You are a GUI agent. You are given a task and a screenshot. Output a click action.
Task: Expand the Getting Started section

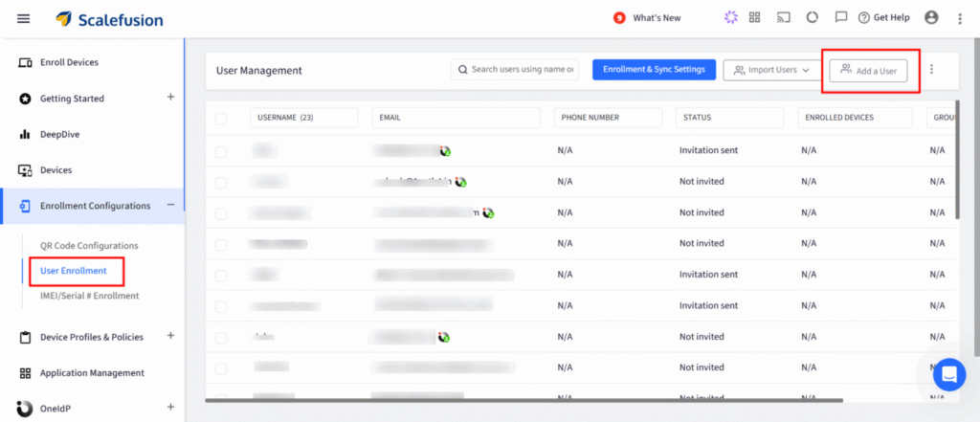170,98
